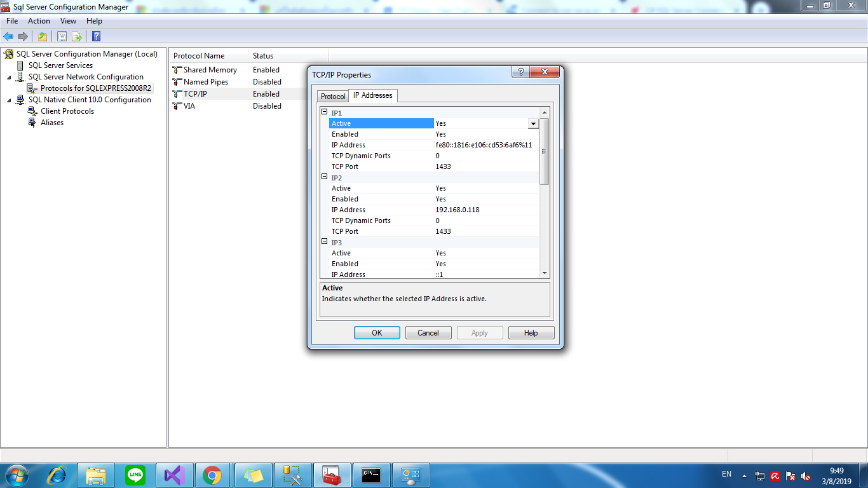Open the red toolbox taskbar icon
Screen dimensions: 868x488
coord(332,475)
